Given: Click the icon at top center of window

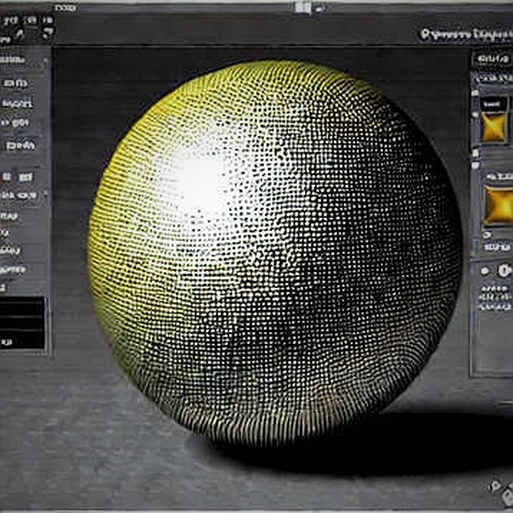Looking at the screenshot, I should (x=302, y=8).
